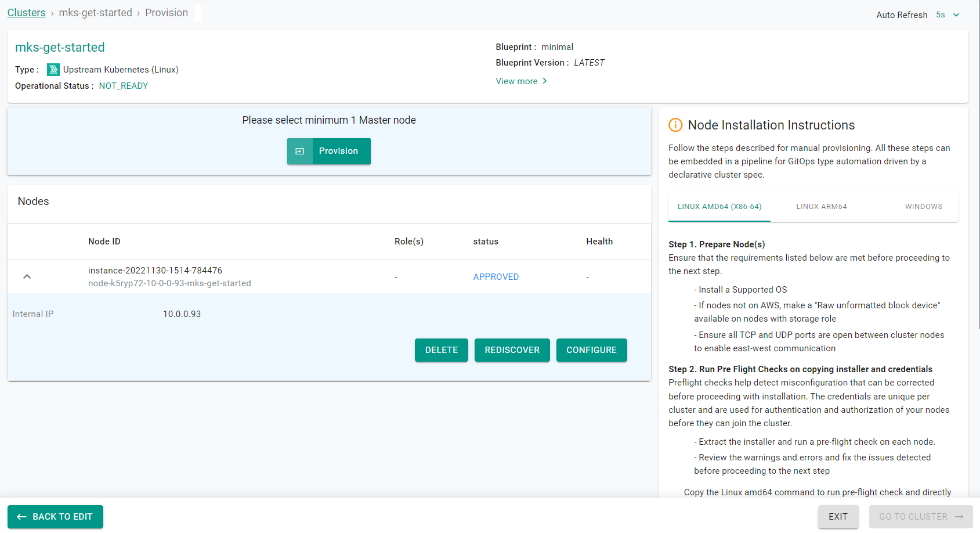This screenshot has width=980, height=533.
Task: Click the Blueprint Version LATEST value
Action: (x=589, y=63)
